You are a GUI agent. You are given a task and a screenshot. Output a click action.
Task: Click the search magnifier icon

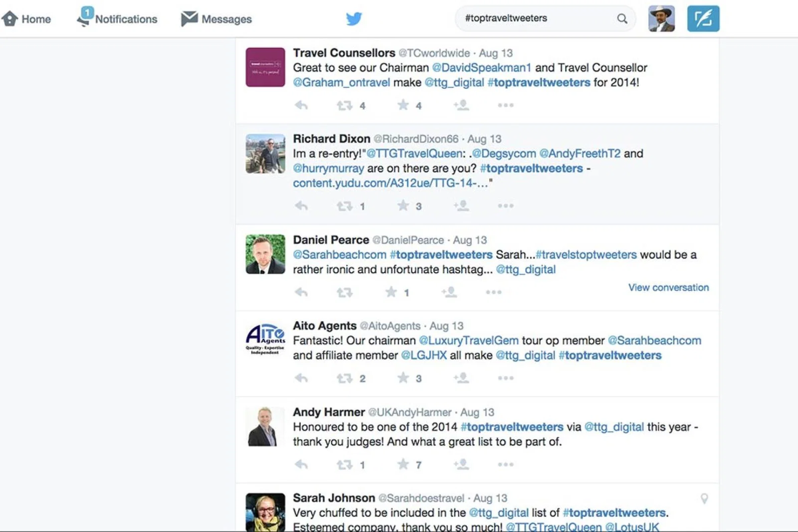[622, 18]
